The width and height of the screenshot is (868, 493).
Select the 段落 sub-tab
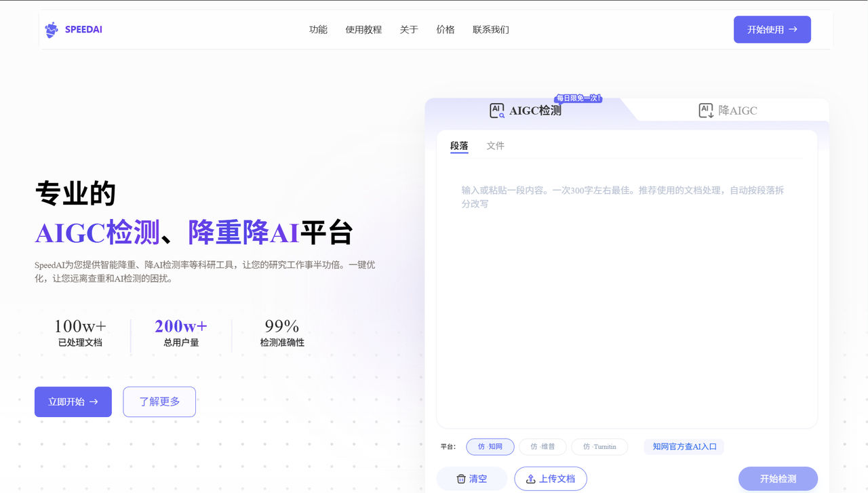(459, 146)
